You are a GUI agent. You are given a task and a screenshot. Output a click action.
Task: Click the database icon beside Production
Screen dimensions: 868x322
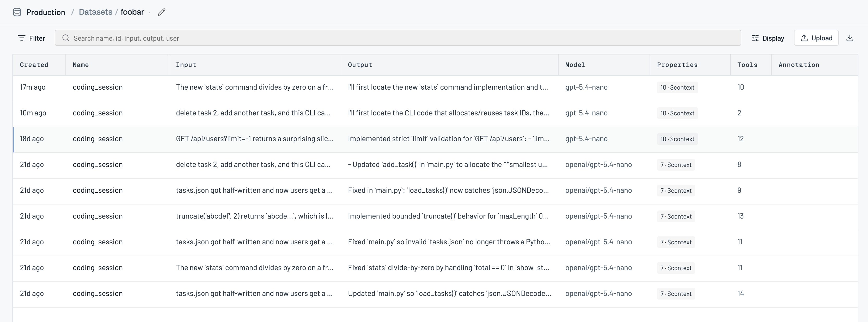click(17, 12)
